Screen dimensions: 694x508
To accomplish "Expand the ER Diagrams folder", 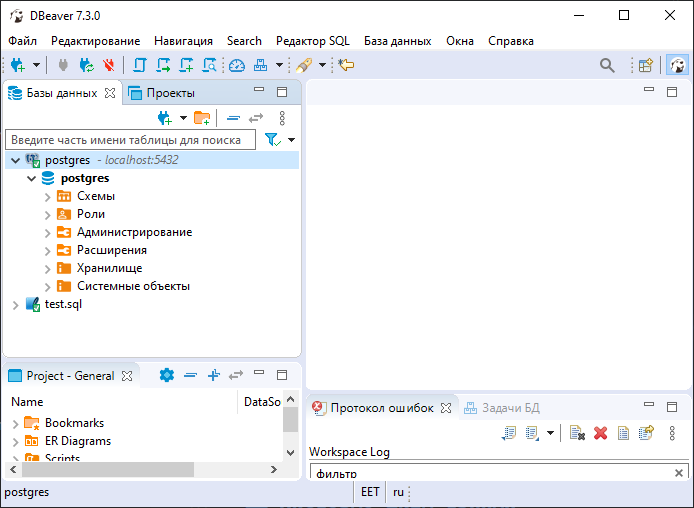I will 15,442.
